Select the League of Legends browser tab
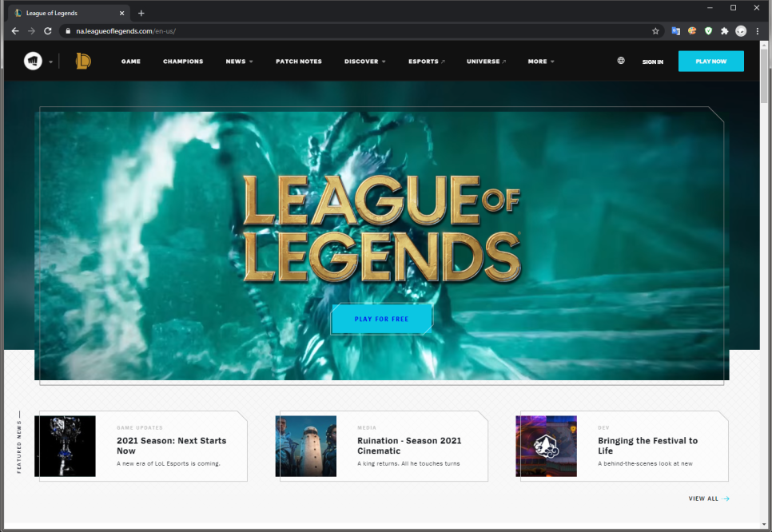Image resolution: width=772 pixels, height=532 pixels. click(69, 14)
